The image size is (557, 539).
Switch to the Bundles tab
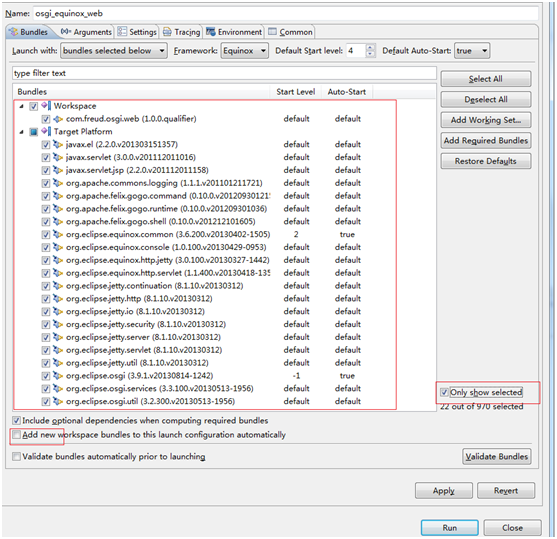point(29,32)
